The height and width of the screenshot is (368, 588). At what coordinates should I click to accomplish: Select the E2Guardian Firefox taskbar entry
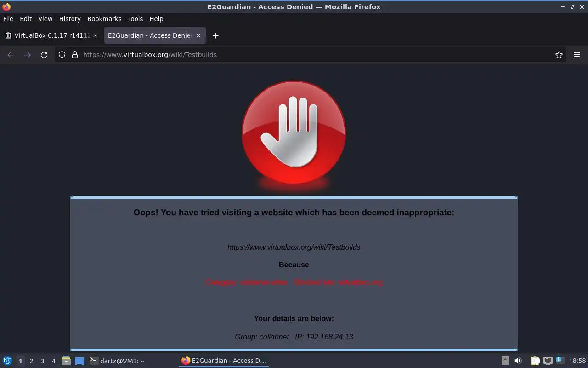(x=224, y=361)
